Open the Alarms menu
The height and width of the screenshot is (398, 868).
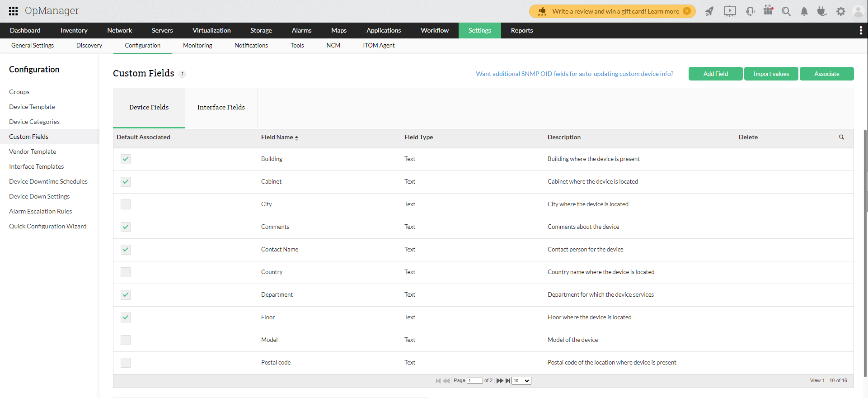[301, 30]
